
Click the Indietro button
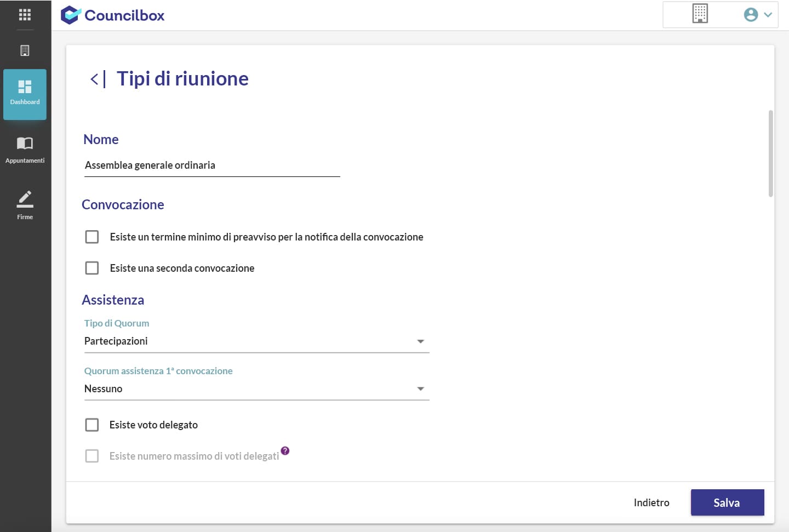pyautogui.click(x=651, y=502)
